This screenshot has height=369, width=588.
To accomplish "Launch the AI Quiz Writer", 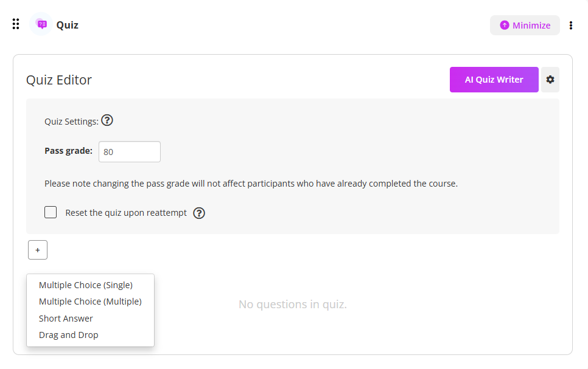I will (494, 80).
